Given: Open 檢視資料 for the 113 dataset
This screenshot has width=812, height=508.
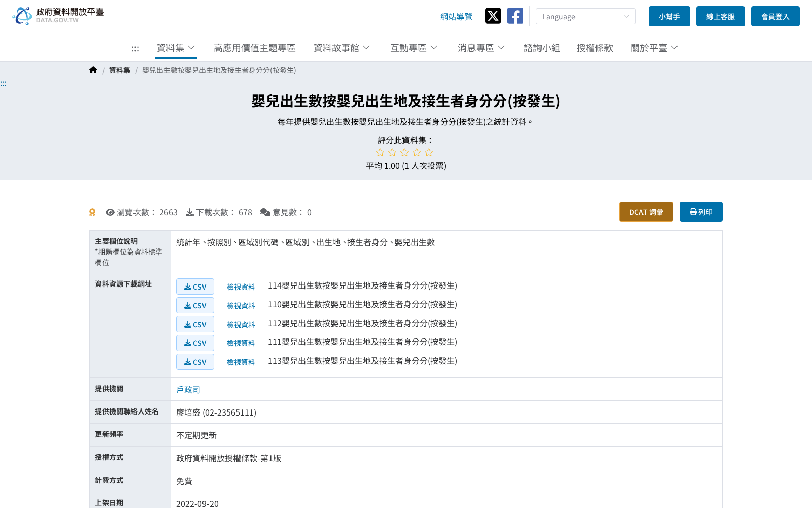Looking at the screenshot, I should [241, 362].
